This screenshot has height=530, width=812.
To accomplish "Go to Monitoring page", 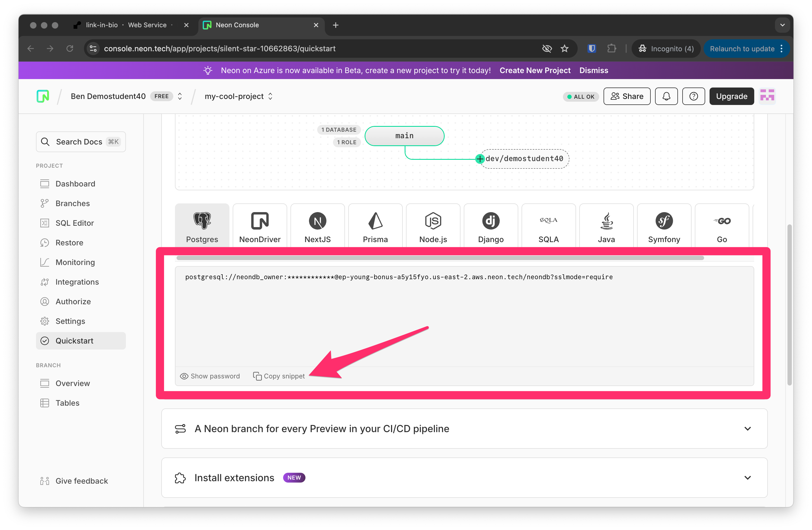I will [x=81, y=262].
